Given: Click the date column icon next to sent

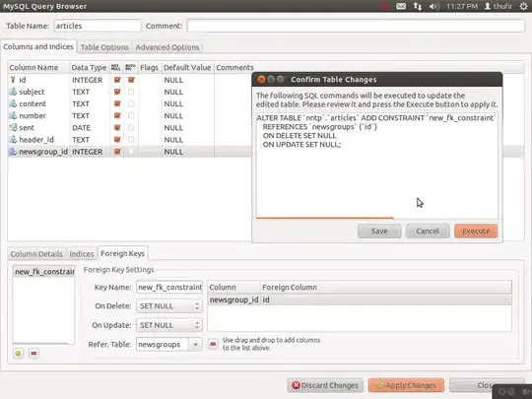Looking at the screenshot, I should tap(13, 127).
